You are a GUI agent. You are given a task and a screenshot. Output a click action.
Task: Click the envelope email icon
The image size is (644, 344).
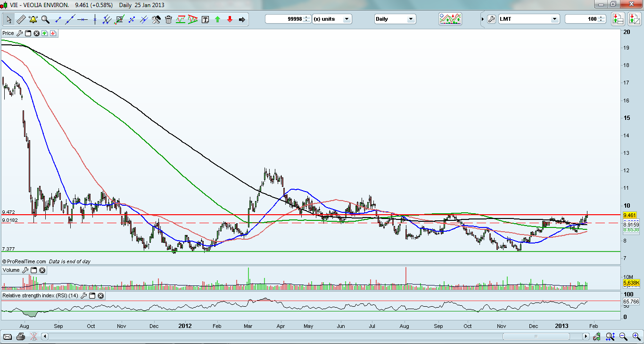click(8, 336)
